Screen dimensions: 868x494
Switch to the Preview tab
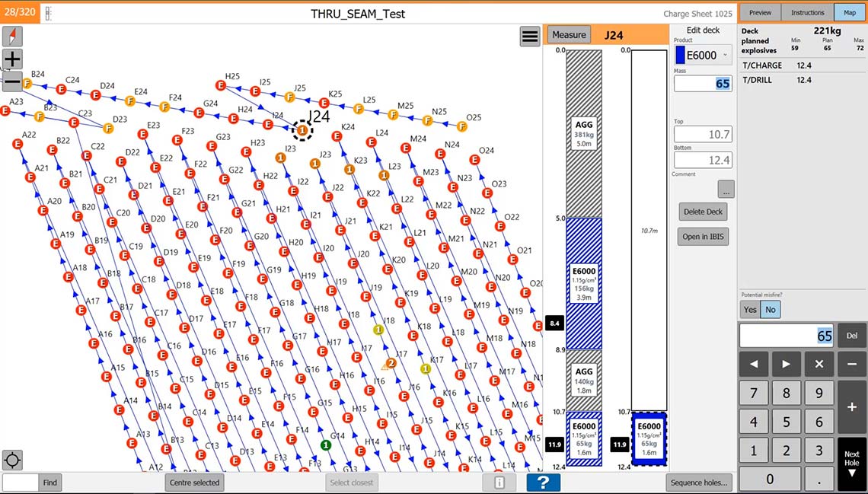coord(760,12)
